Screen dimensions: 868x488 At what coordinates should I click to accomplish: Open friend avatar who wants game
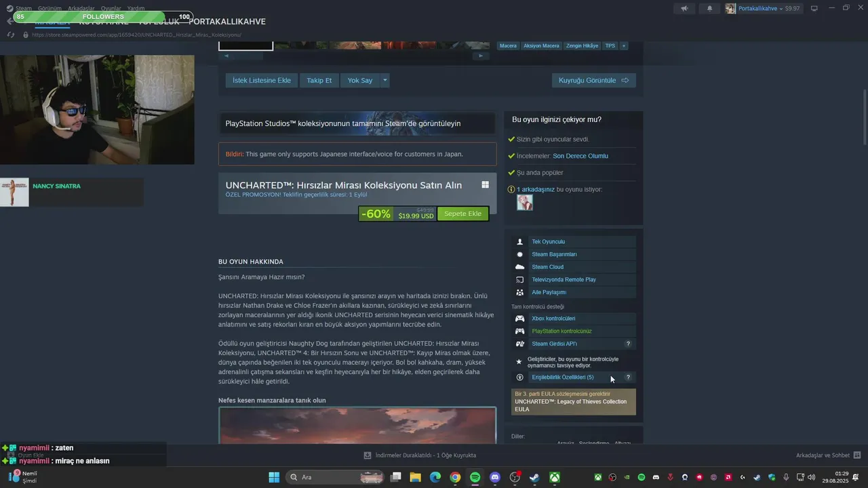[x=525, y=202]
